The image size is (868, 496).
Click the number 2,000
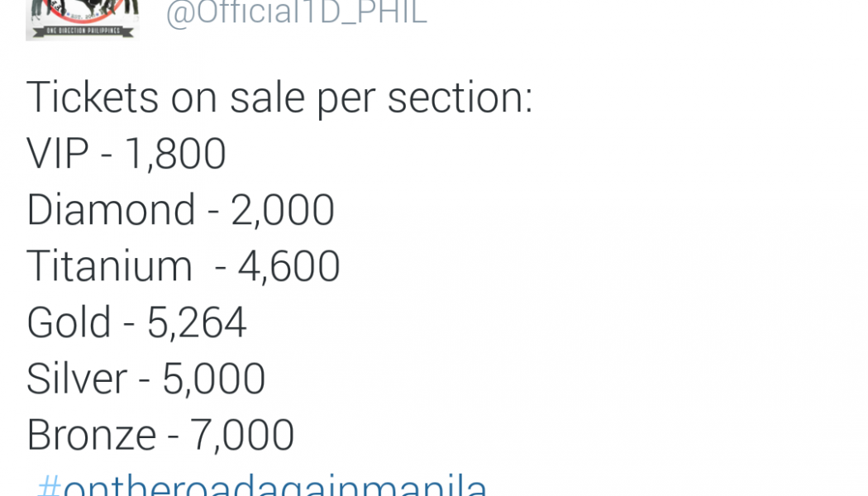[x=283, y=211]
